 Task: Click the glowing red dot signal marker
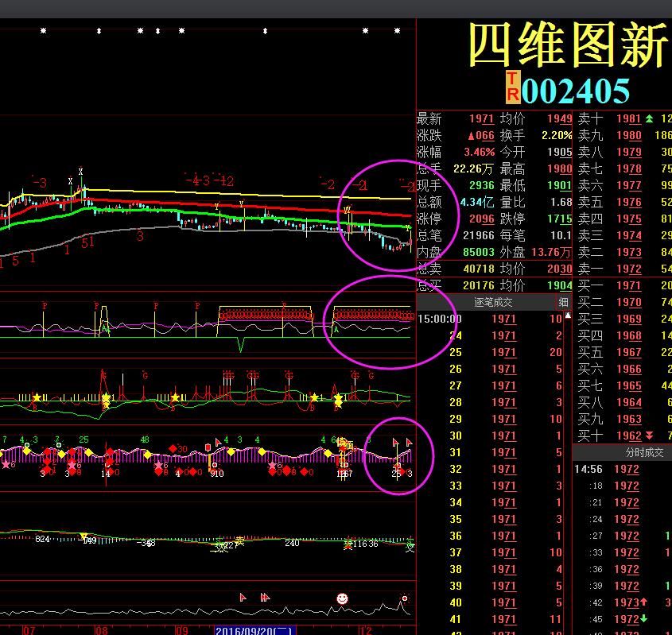click(404, 598)
